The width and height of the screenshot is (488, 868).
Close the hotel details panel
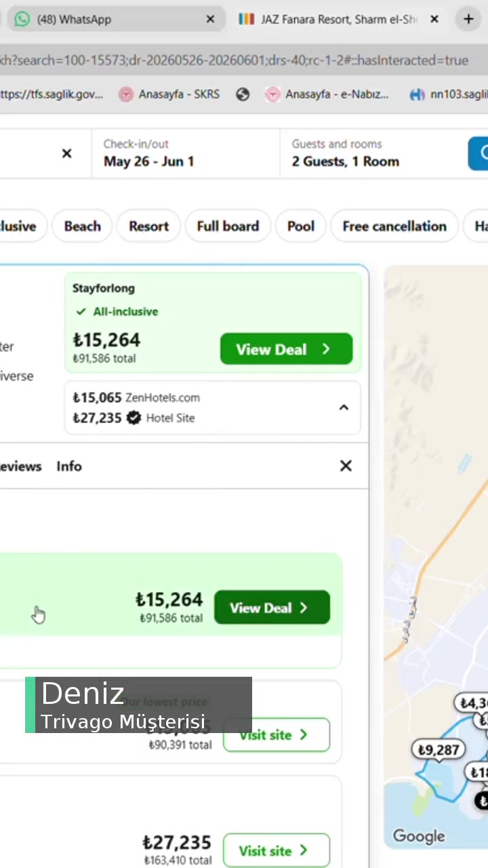[x=346, y=466]
